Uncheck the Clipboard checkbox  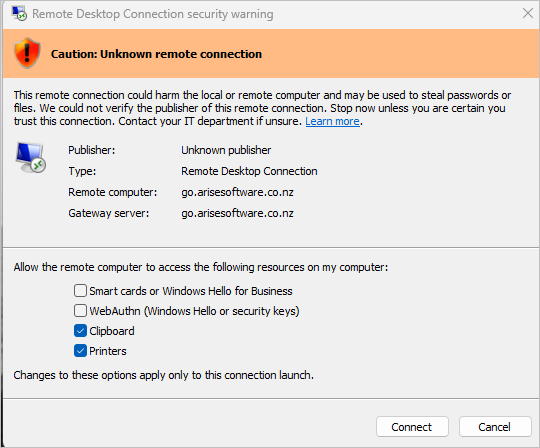tap(80, 331)
